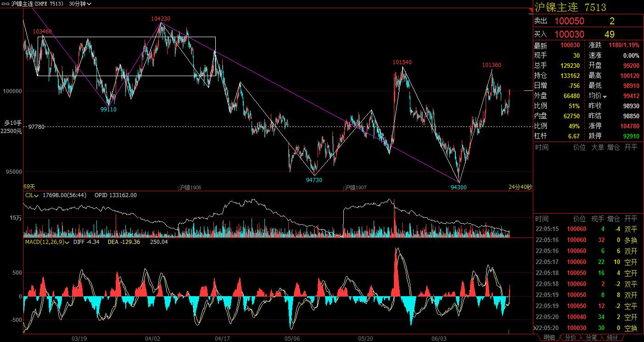Click the 24分40秒 countdown label
The width and height of the screenshot is (644, 342).
pos(520,187)
